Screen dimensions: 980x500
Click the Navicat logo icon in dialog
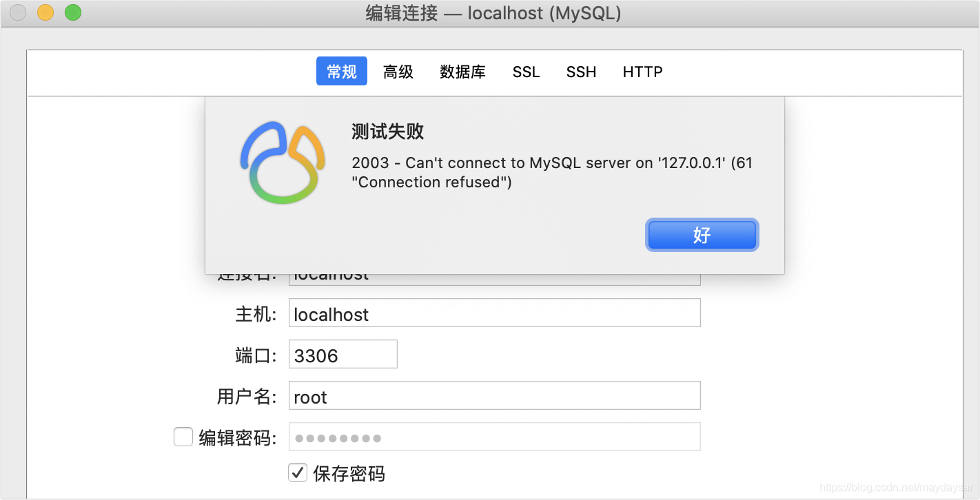[282, 163]
